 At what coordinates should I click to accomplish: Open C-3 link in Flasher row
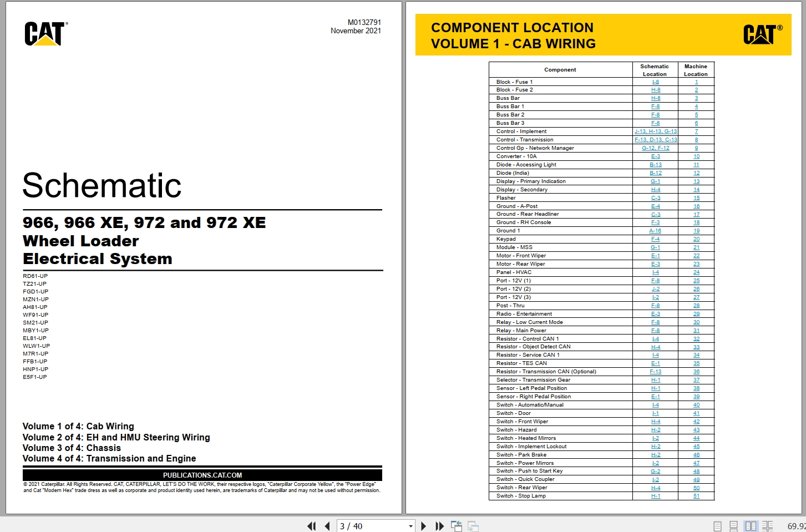[x=656, y=198]
